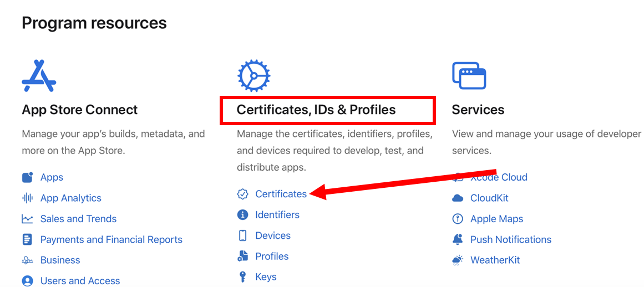Open the Business link
The width and height of the screenshot is (644, 287).
(x=60, y=260)
